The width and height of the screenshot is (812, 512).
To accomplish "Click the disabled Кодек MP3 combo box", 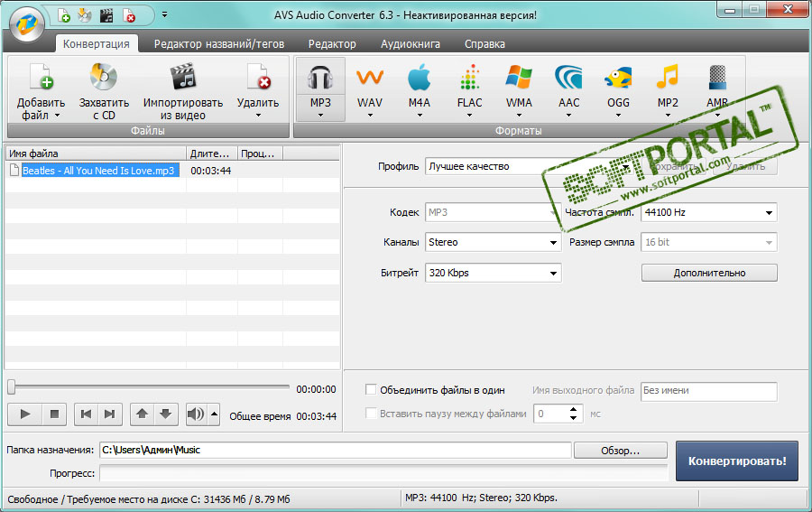I will click(x=493, y=212).
